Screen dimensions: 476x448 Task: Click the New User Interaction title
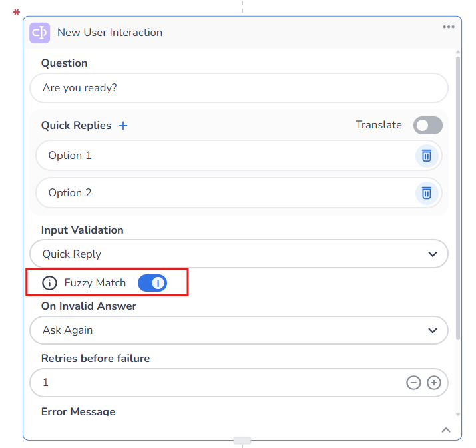pos(110,33)
